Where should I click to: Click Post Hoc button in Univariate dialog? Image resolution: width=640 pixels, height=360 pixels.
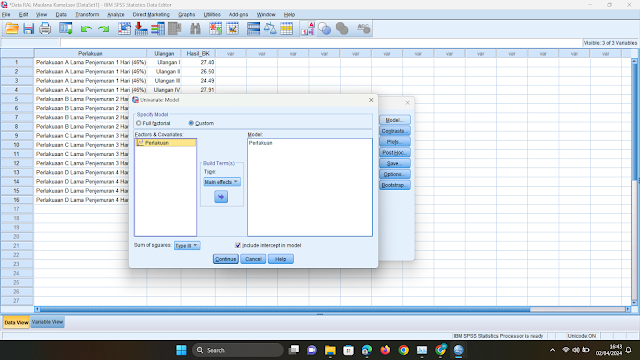point(395,152)
